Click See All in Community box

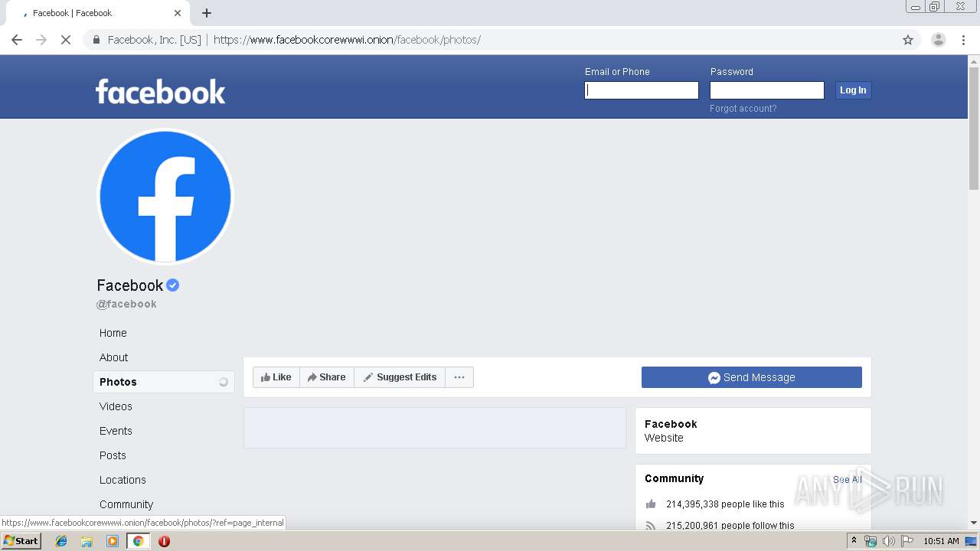(847, 480)
